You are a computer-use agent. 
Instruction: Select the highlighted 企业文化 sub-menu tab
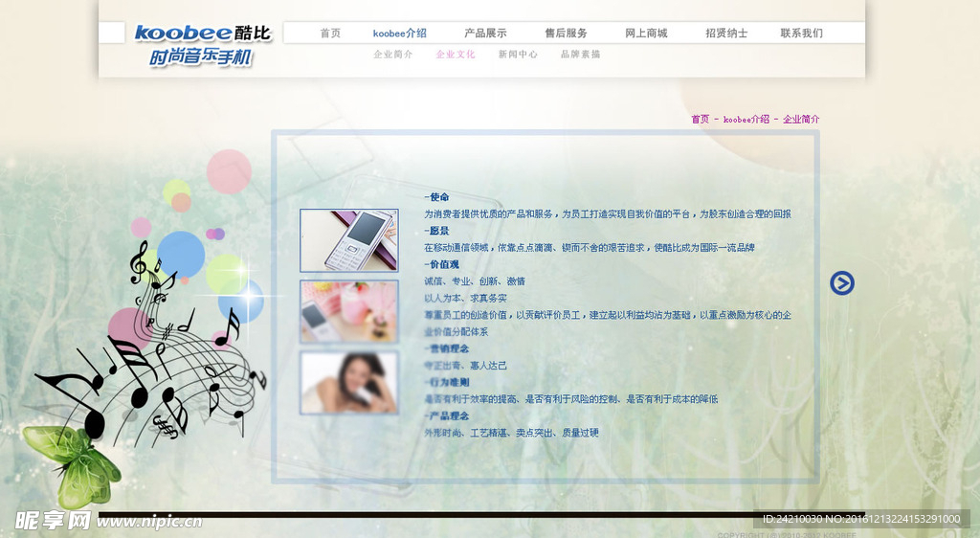456,55
